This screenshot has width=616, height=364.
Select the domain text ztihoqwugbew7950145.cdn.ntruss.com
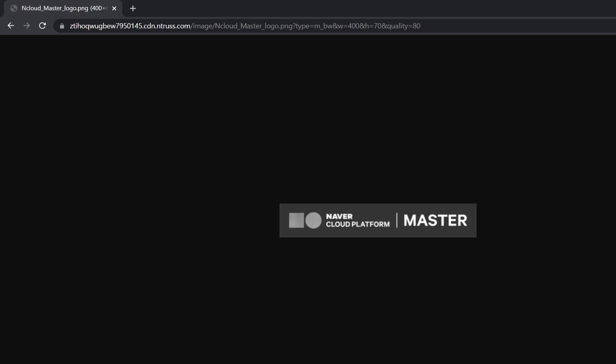130,26
